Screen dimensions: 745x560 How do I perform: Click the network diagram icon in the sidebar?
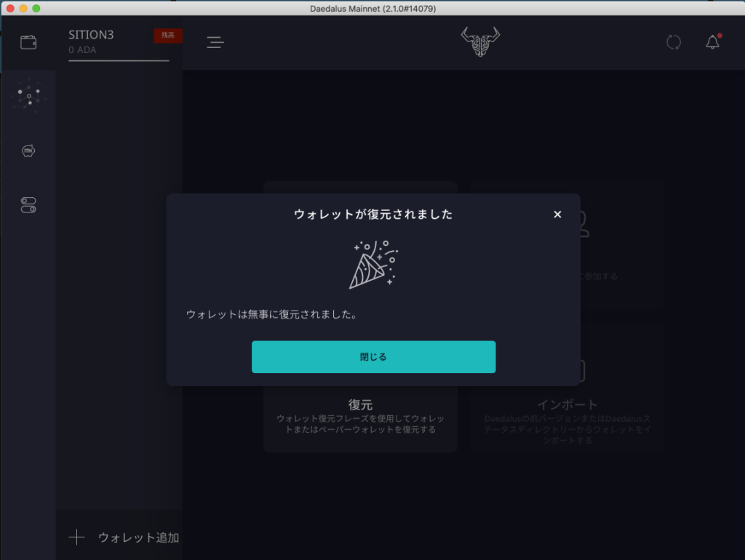[x=28, y=95]
